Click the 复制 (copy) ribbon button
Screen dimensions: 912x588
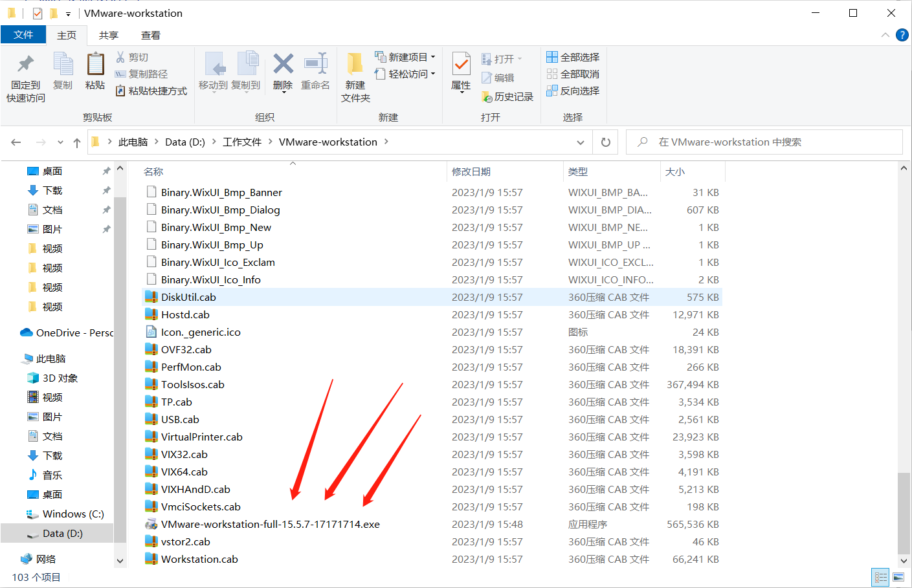click(63, 71)
